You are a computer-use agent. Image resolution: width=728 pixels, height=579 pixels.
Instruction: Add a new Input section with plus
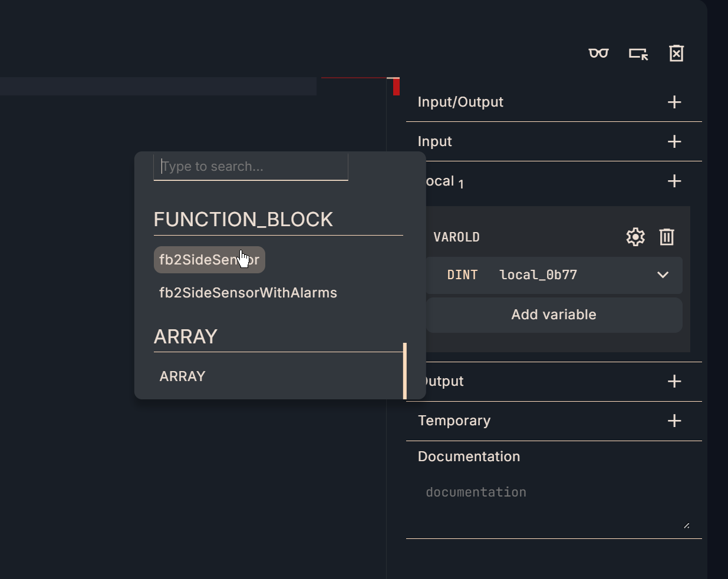click(674, 141)
